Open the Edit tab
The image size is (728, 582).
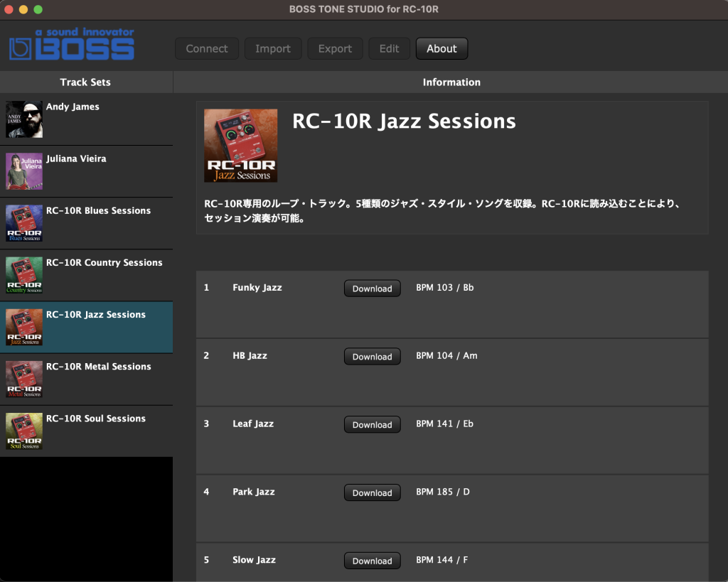tap(389, 49)
